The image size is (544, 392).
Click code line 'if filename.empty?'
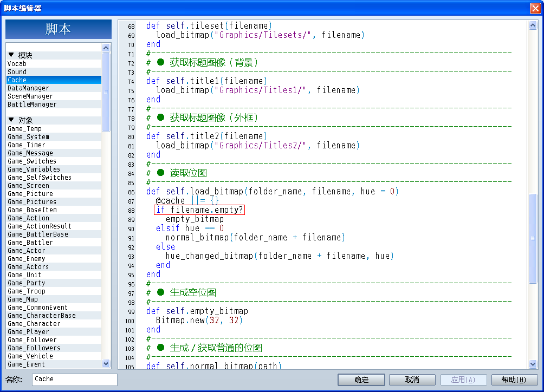(x=199, y=210)
